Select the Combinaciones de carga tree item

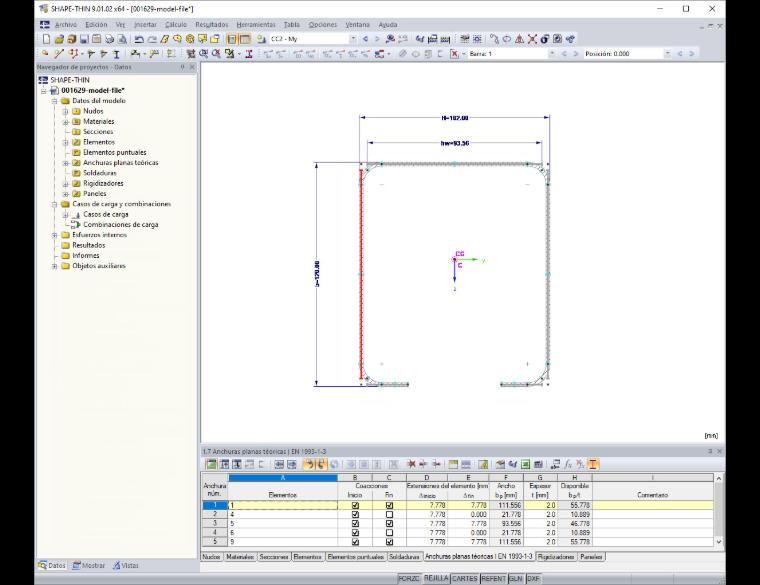point(121,225)
